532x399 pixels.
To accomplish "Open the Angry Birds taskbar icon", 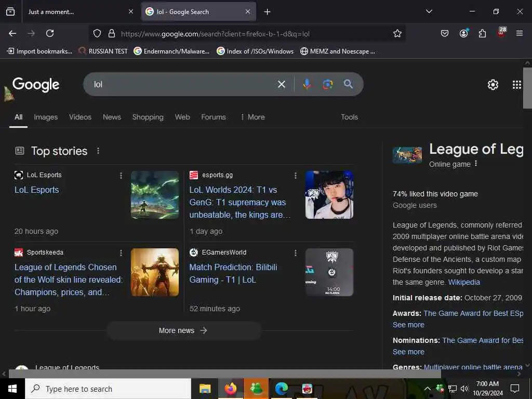I will pos(307,389).
